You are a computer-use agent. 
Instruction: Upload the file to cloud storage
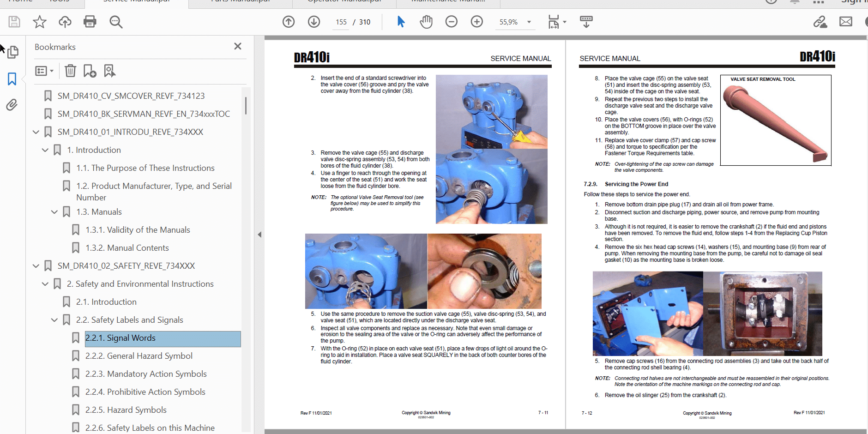pyautogui.click(x=65, y=22)
